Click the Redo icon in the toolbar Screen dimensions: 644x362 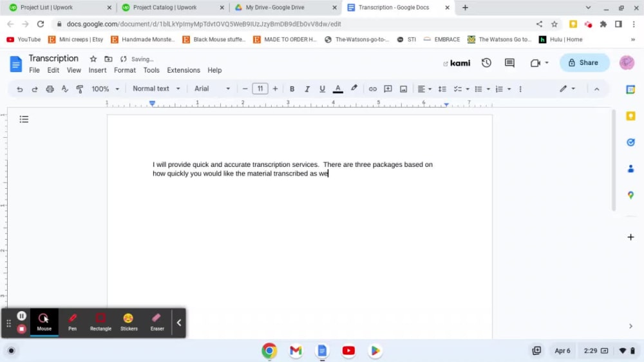click(35, 89)
